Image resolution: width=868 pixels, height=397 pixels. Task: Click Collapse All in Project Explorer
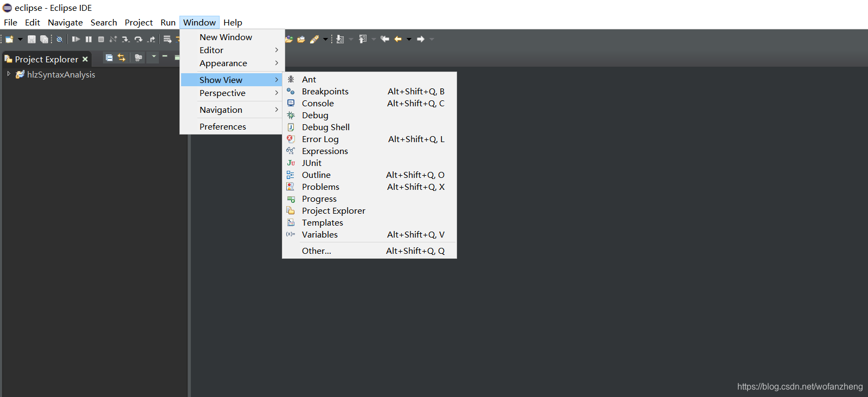click(109, 57)
